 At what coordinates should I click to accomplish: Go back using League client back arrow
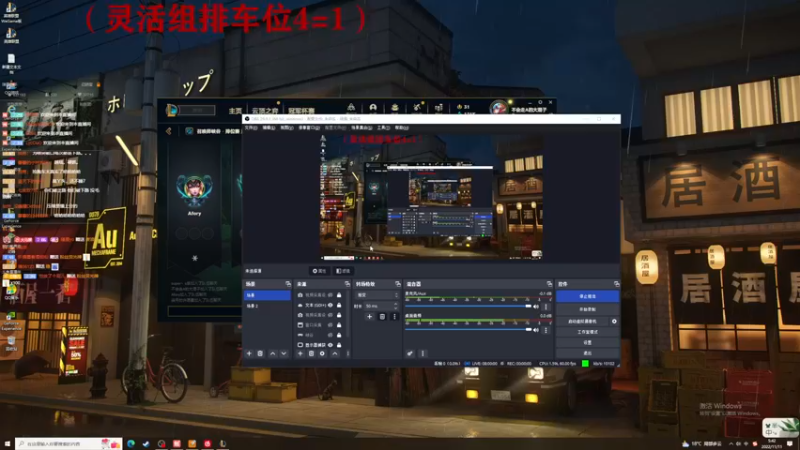169,131
